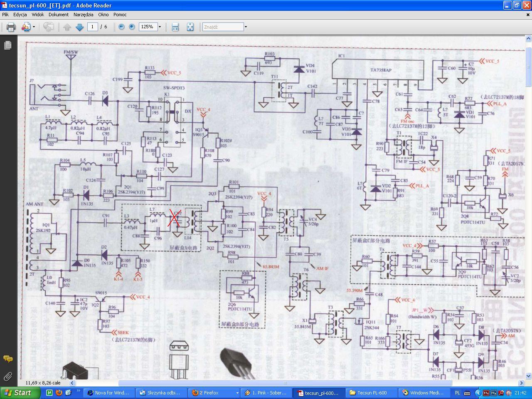Click the greyed-out globe icon
532x399 pixels.
[49, 27]
